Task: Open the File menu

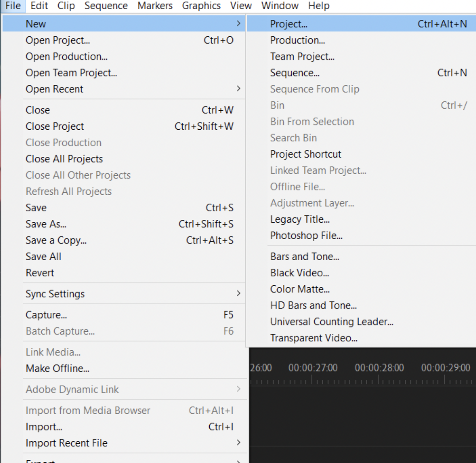Action: [13, 6]
